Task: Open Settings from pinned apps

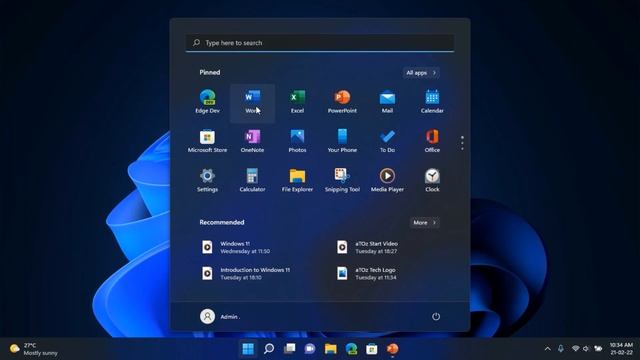Action: pos(207,180)
